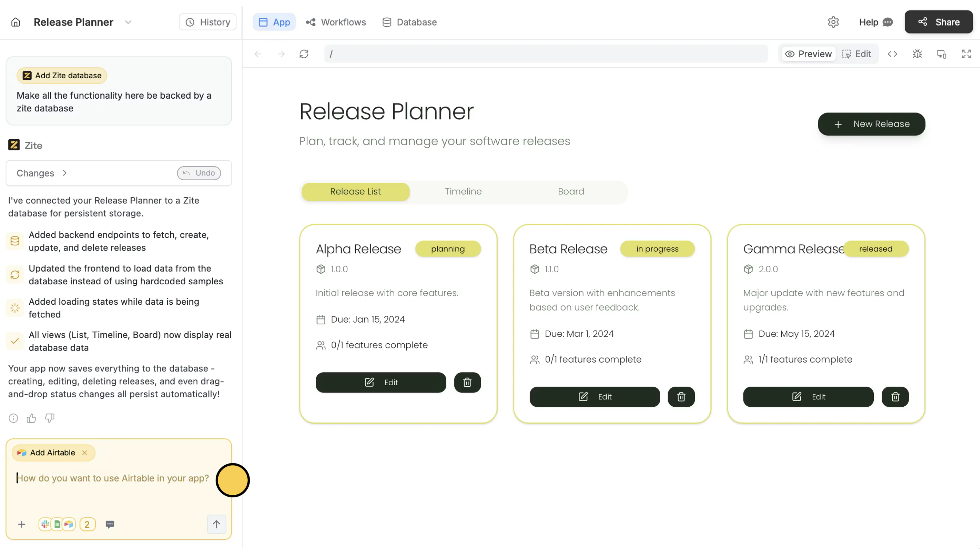The image size is (980, 549).
Task: Open Release Planner project dropdown
Action: pyautogui.click(x=128, y=22)
